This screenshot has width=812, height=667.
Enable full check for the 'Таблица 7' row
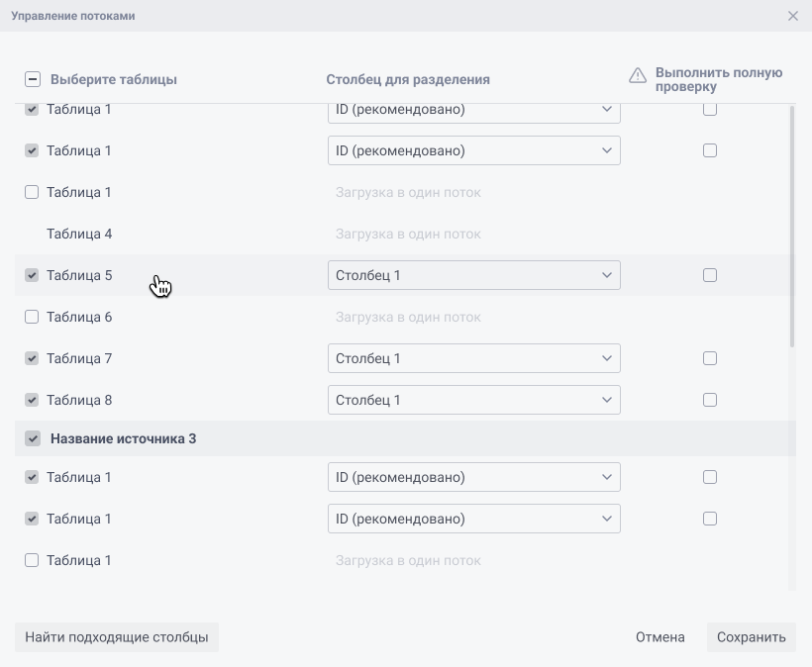pos(710,358)
